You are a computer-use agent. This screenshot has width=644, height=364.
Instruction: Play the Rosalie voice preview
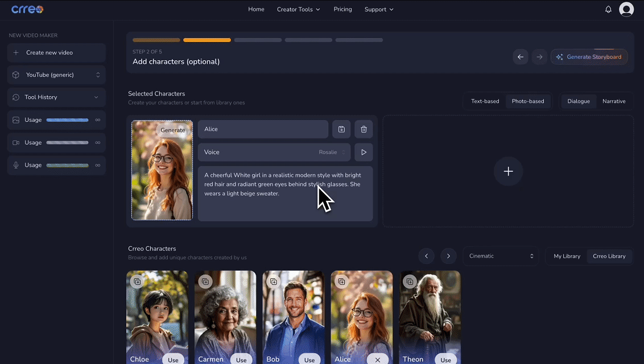pos(364,152)
